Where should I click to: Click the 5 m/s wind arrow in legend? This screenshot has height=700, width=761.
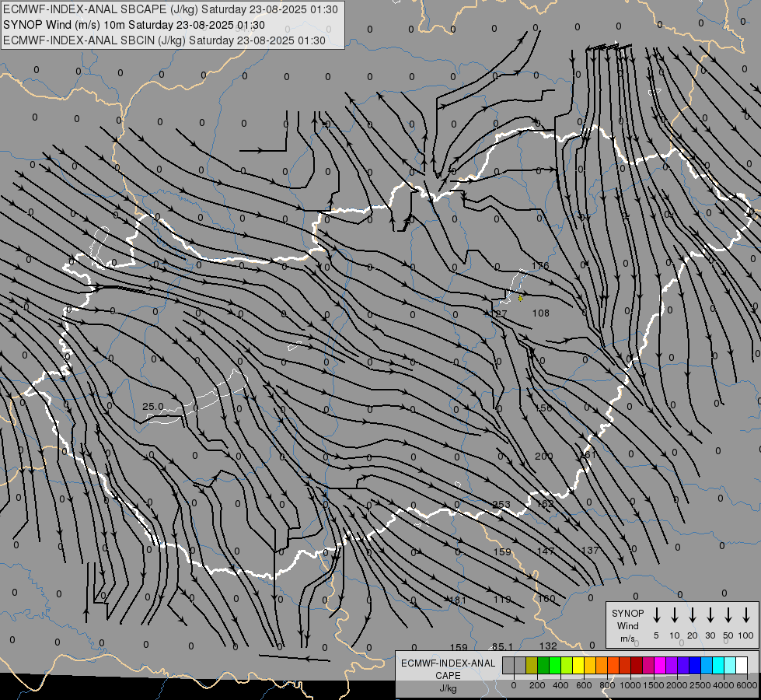click(x=656, y=615)
